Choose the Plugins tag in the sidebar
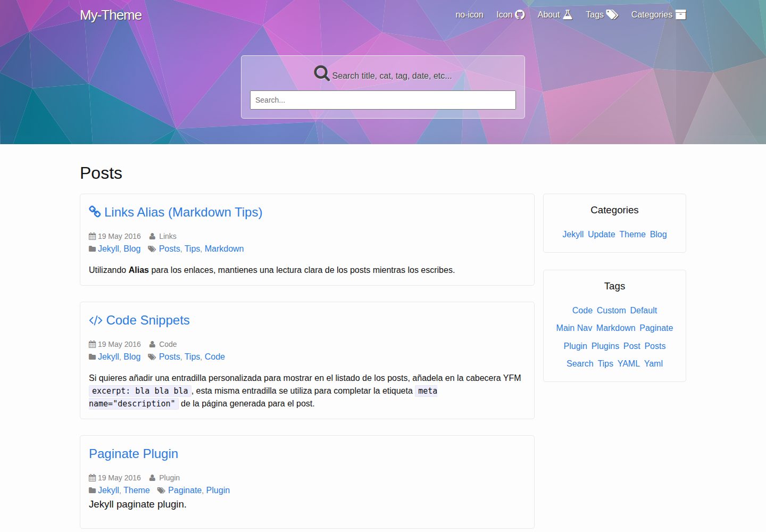The height and width of the screenshot is (532, 766). point(605,346)
